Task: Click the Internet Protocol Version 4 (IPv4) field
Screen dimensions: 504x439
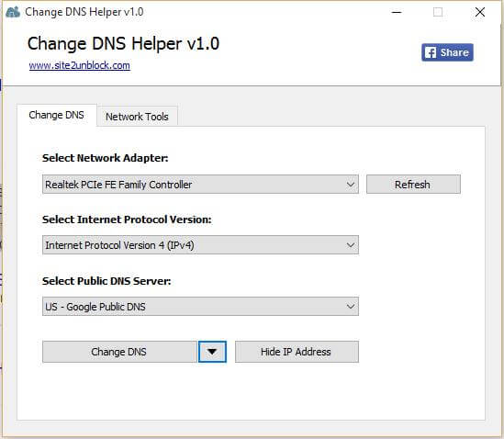Action: [200, 245]
